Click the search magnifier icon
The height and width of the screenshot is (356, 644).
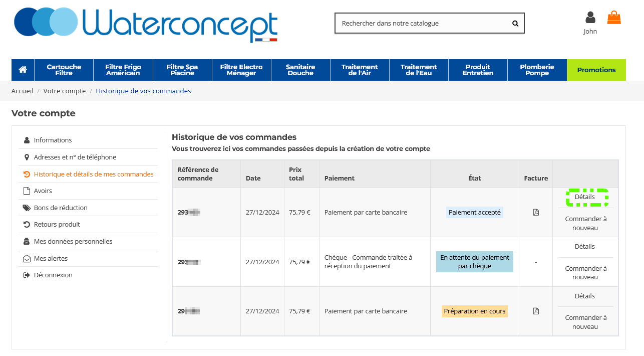pyautogui.click(x=515, y=23)
